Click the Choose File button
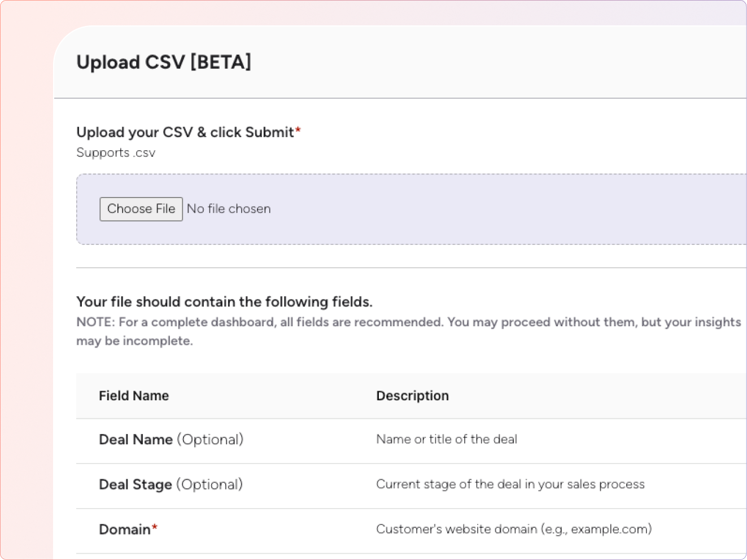This screenshot has height=560, width=747. pyautogui.click(x=141, y=209)
